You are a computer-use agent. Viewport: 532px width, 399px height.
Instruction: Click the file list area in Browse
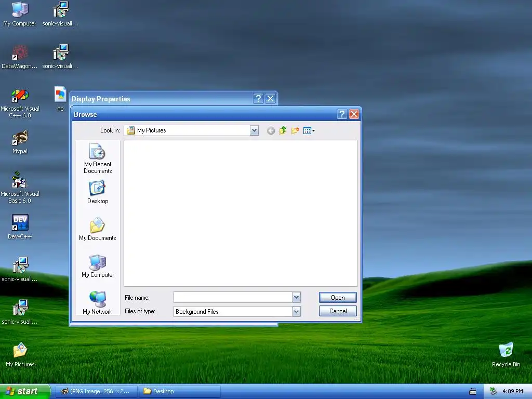[x=241, y=214]
